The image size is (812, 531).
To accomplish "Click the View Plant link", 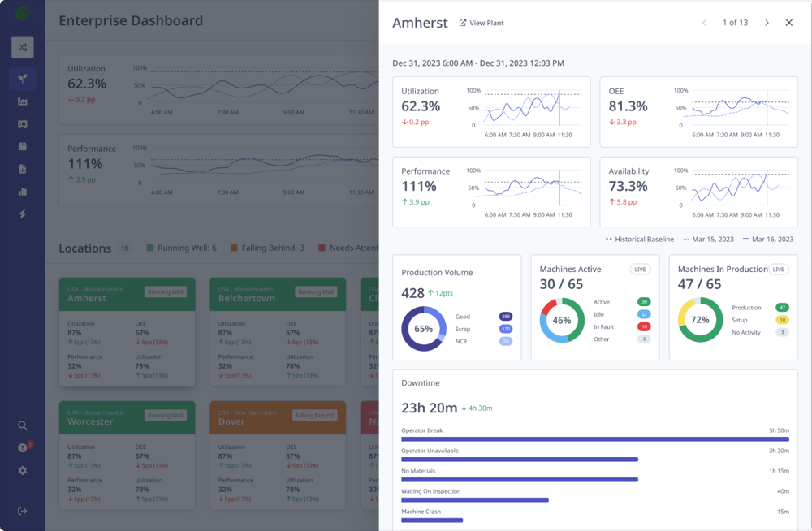I will coord(481,23).
